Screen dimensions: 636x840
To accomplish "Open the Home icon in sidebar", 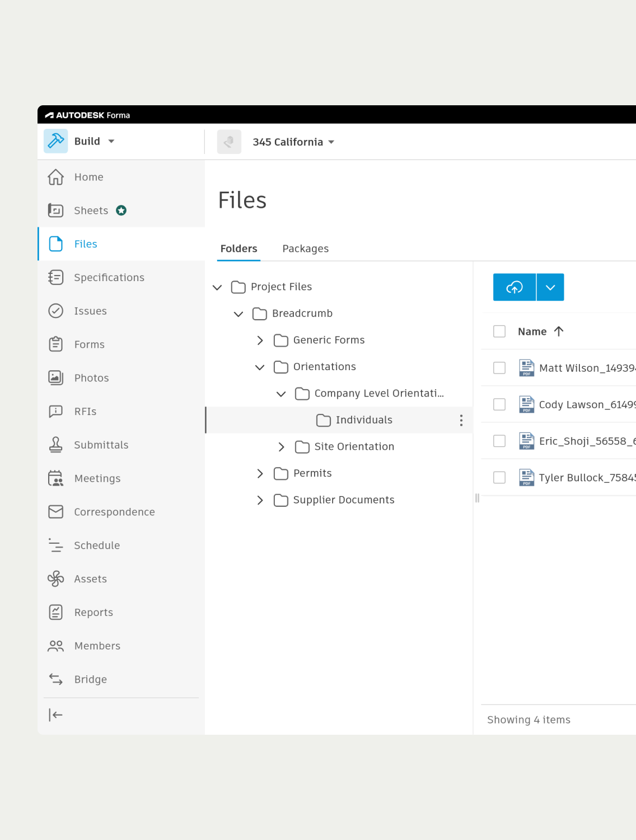I will tap(56, 177).
